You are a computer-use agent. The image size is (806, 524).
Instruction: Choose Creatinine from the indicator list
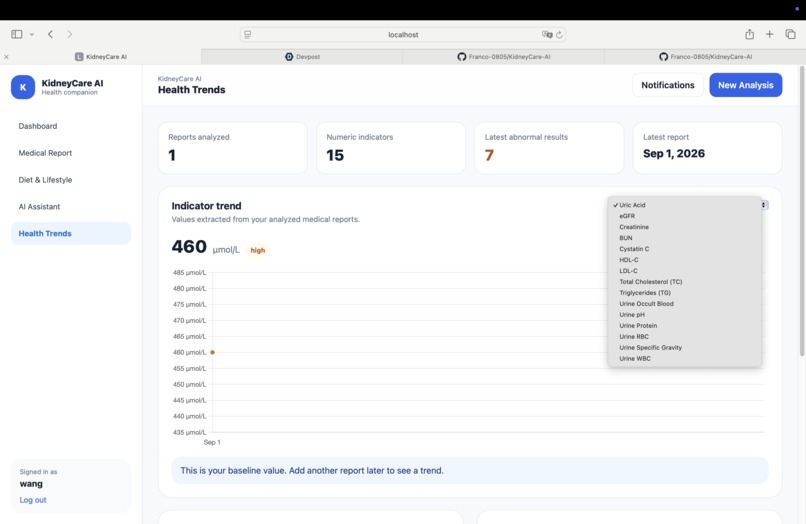point(684,227)
